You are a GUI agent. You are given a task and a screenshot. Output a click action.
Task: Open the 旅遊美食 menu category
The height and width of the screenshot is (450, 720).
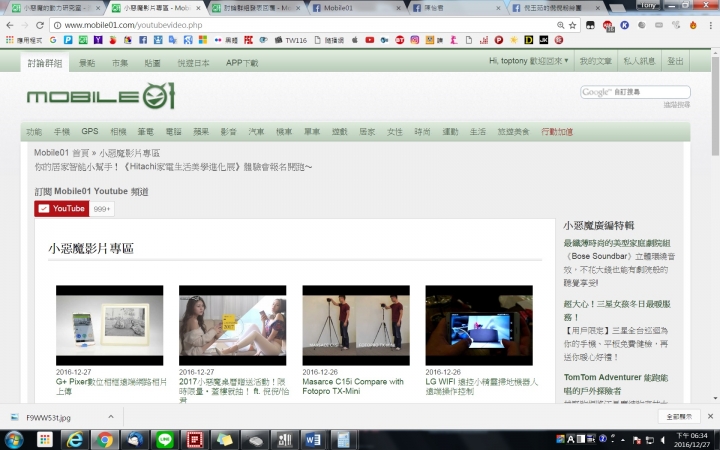pos(513,132)
